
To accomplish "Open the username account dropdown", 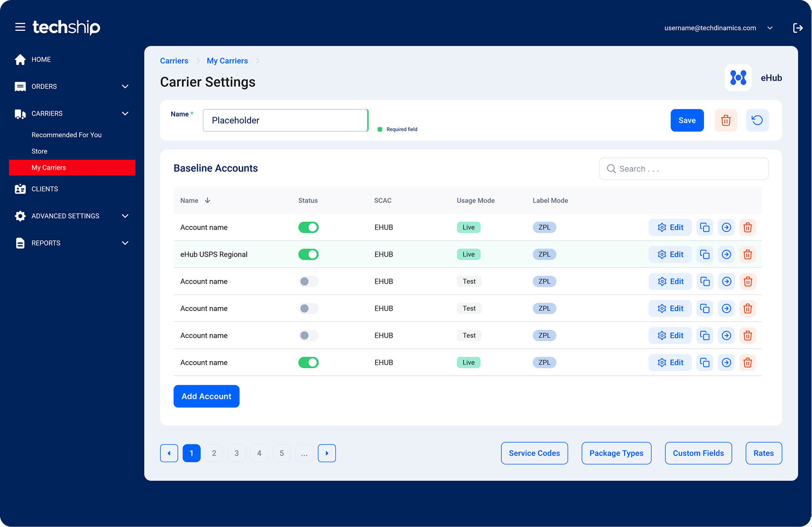I will click(x=770, y=28).
